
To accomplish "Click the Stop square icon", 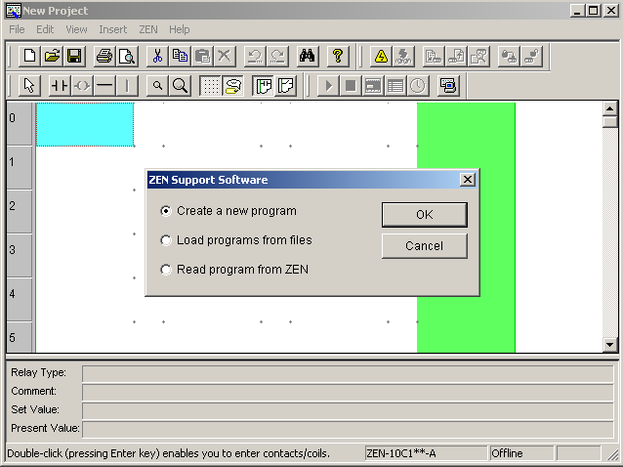I will click(350, 85).
